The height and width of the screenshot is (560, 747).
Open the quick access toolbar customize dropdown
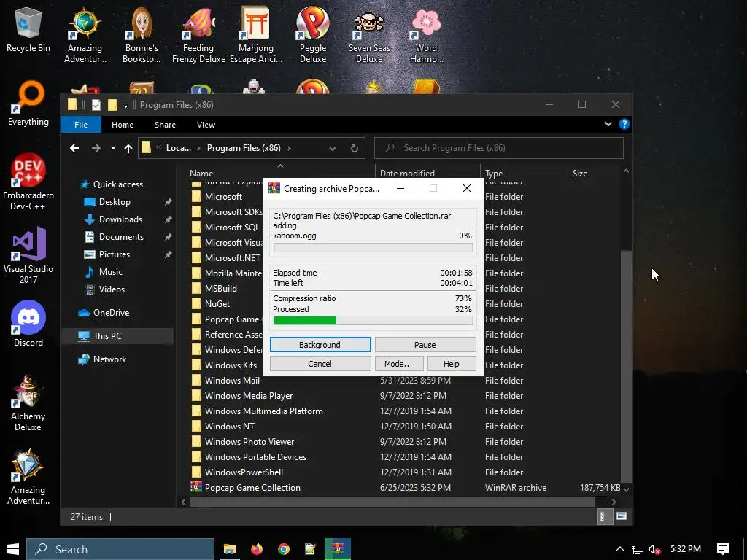(x=125, y=105)
